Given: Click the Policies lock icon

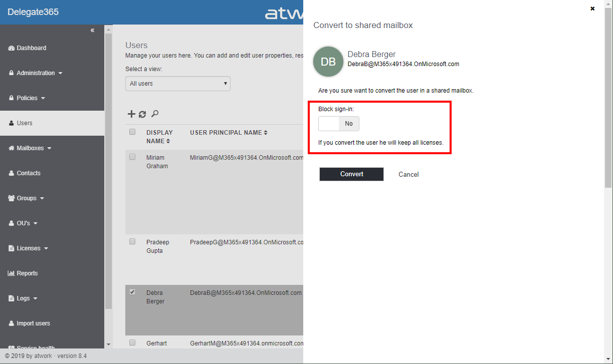Looking at the screenshot, I should tap(12, 98).
